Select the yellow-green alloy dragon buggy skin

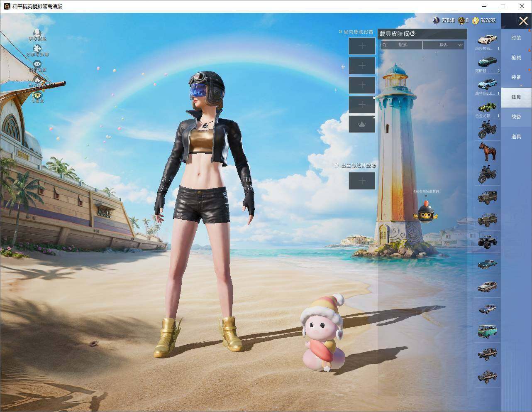487,108
